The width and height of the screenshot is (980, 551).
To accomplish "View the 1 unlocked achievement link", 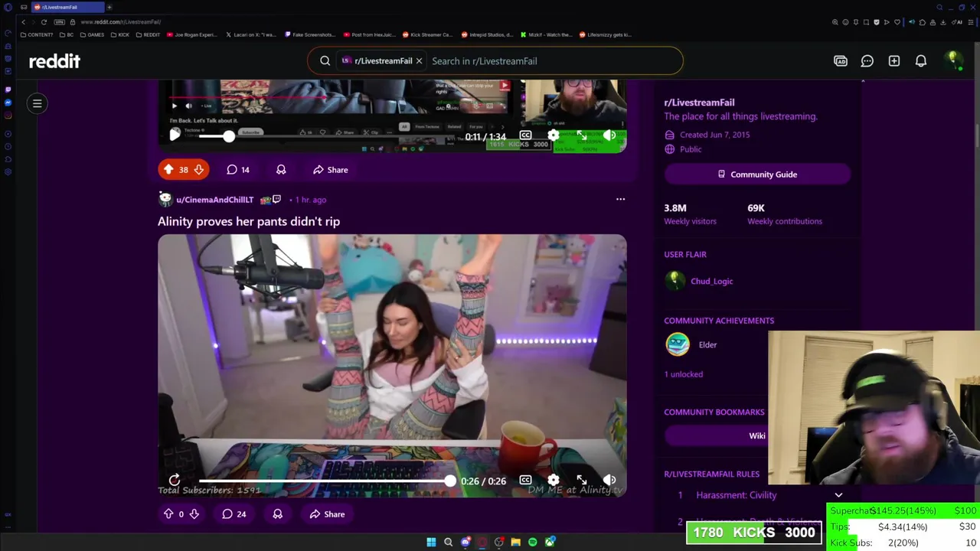I will [683, 374].
